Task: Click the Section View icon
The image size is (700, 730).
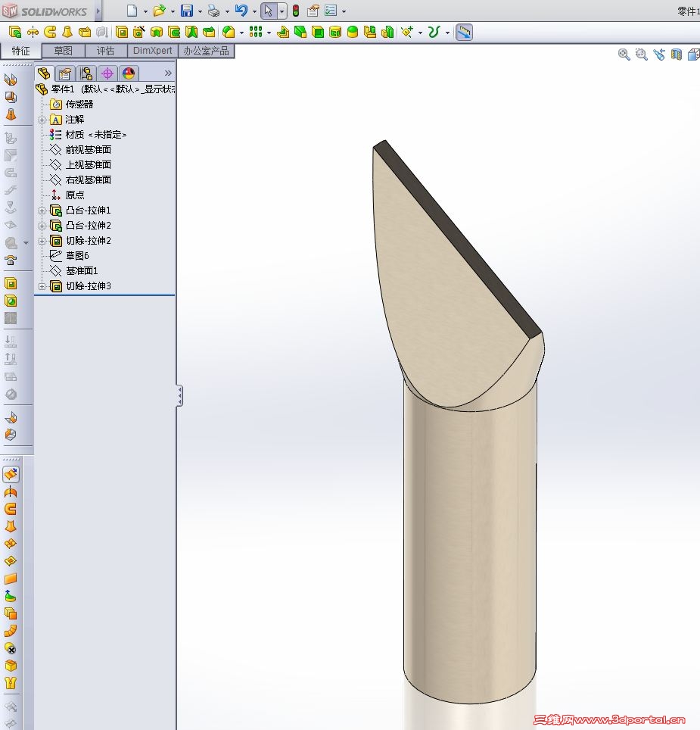Action: [677, 55]
